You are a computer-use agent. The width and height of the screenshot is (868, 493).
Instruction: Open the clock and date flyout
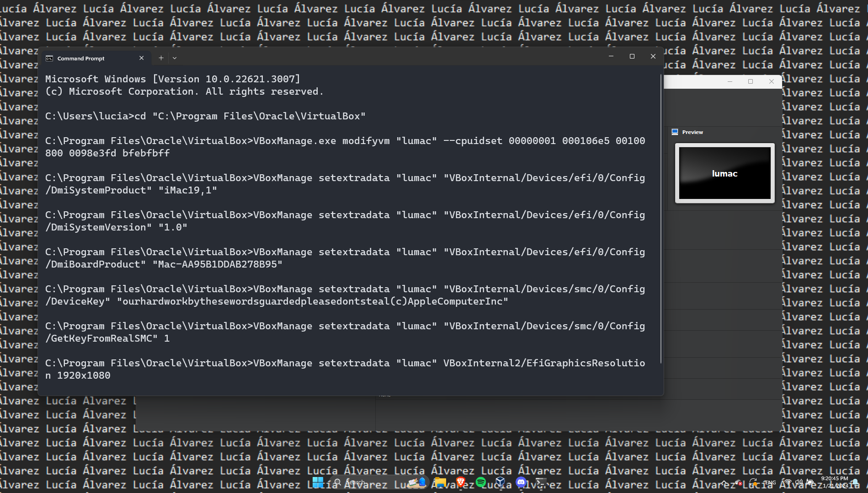click(x=835, y=482)
